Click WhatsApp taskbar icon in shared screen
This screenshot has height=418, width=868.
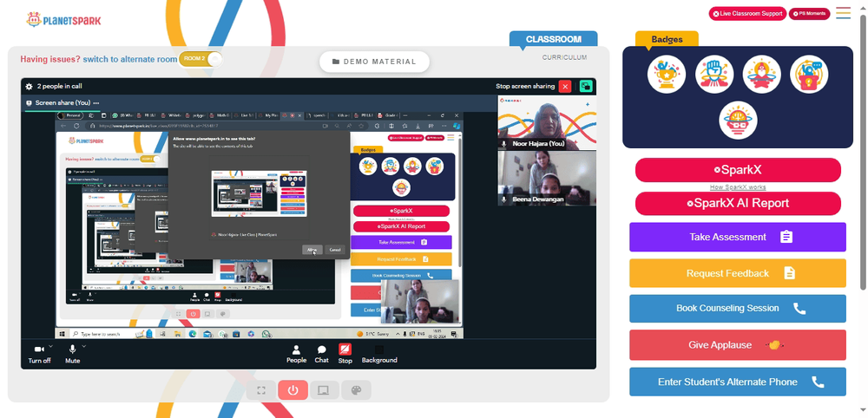pyautogui.click(x=266, y=334)
